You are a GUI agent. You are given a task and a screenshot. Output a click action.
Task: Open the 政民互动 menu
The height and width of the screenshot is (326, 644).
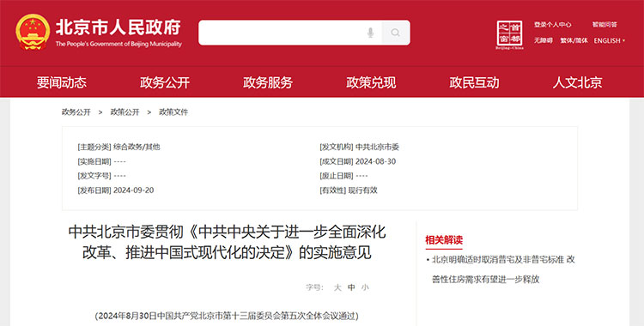(x=474, y=82)
